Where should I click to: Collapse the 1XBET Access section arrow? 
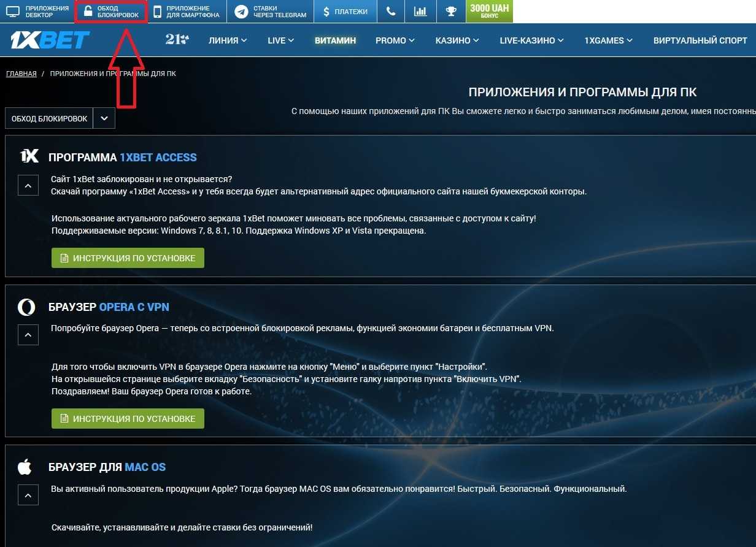28,185
